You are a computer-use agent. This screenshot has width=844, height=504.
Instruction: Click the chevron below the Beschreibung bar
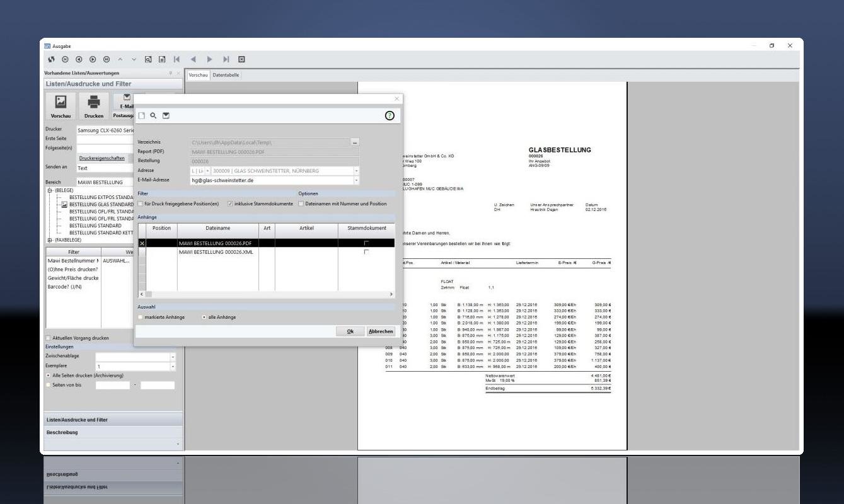pos(178,445)
